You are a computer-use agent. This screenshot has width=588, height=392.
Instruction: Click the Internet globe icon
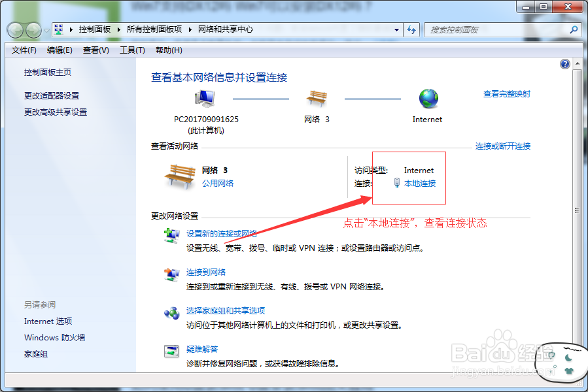[x=427, y=98]
